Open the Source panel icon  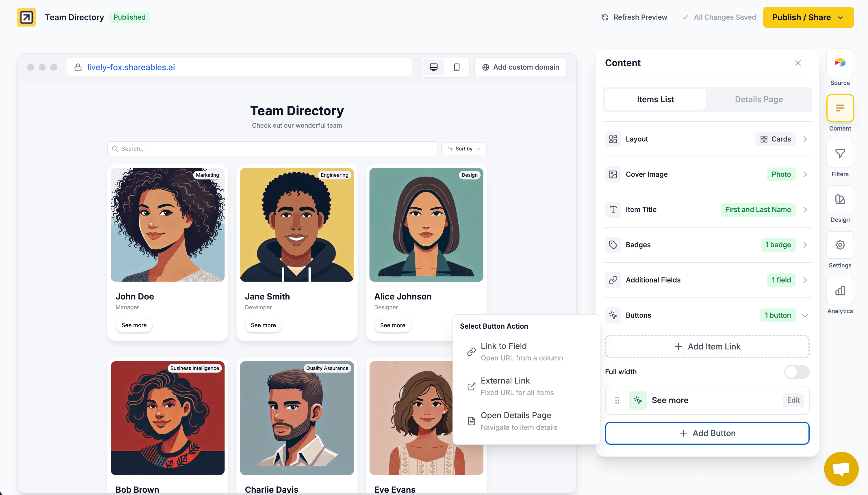840,63
